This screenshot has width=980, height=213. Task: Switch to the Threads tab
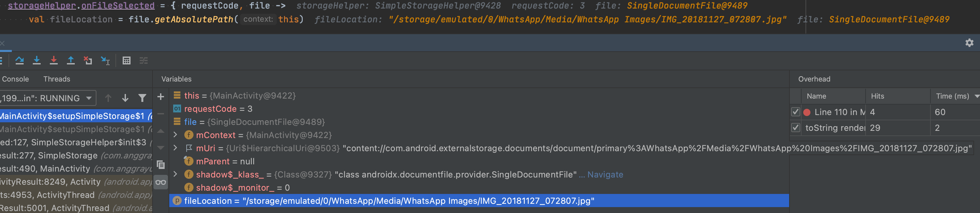click(x=57, y=79)
